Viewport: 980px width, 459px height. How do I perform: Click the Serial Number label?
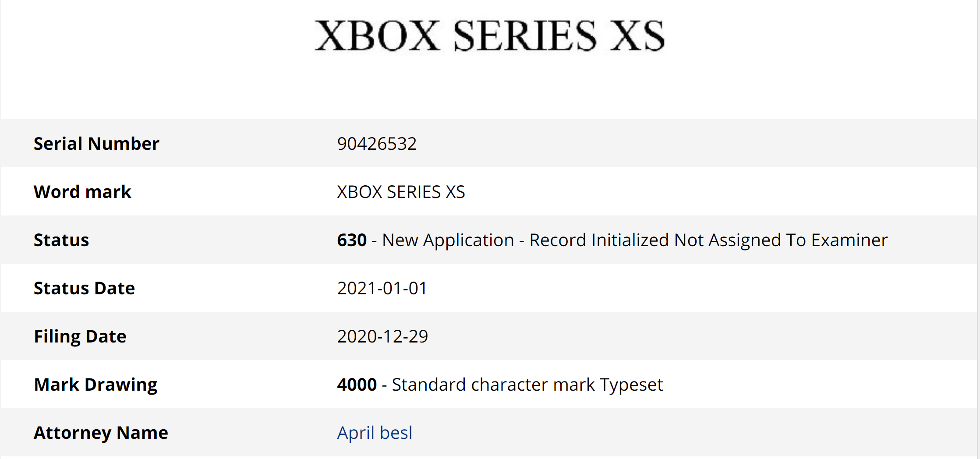(96, 144)
